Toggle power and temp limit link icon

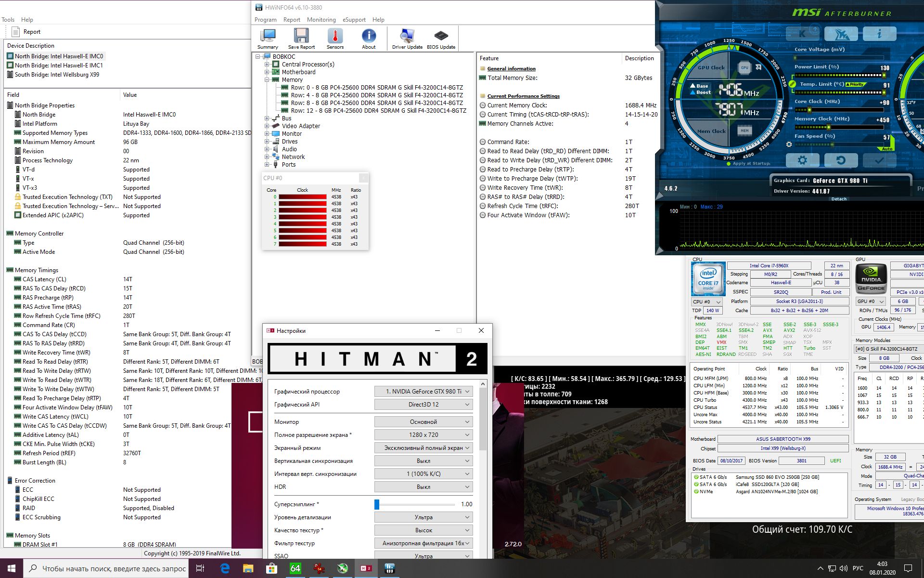(x=792, y=84)
